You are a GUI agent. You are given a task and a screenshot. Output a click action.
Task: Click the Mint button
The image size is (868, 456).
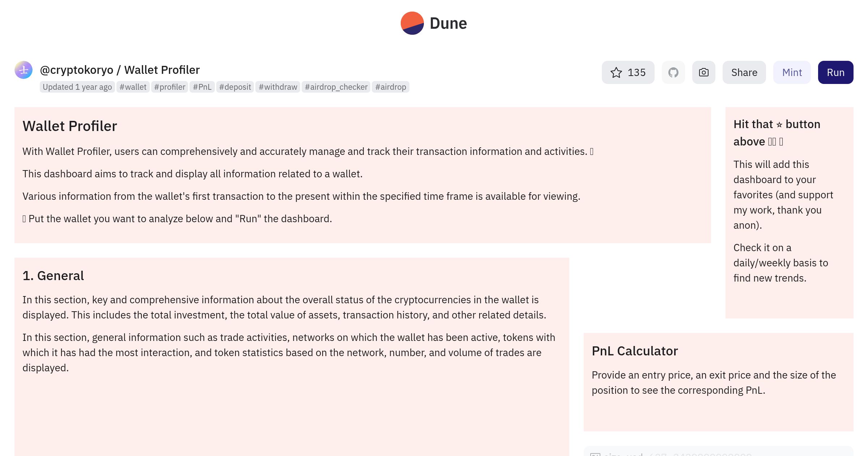(x=792, y=72)
